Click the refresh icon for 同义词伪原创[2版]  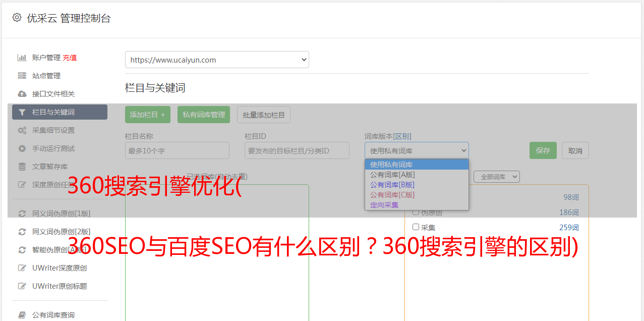[22, 232]
